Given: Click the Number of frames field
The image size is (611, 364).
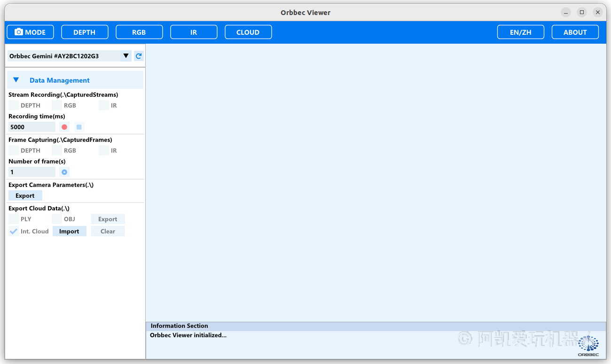Looking at the screenshot, I should pyautogui.click(x=32, y=172).
